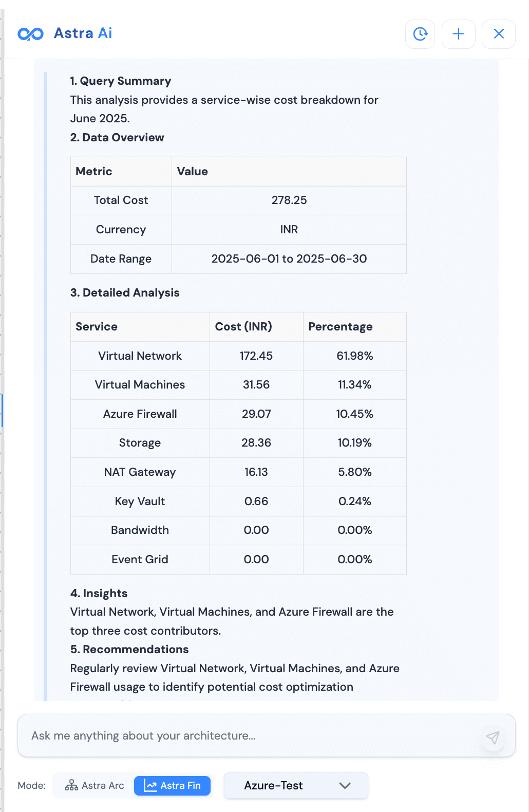Click the chevron on the Azure-Test selector
Image resolution: width=529 pixels, height=812 pixels.
pos(345,786)
